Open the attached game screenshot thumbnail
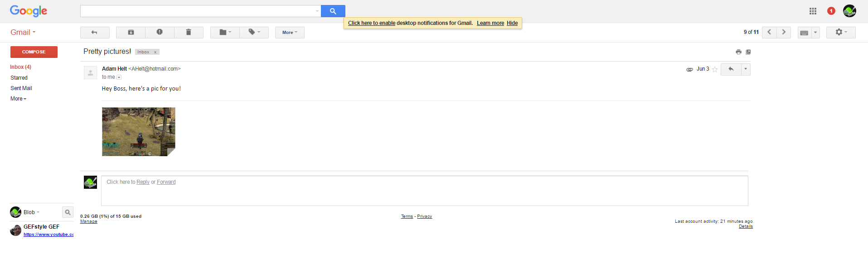 coord(138,132)
